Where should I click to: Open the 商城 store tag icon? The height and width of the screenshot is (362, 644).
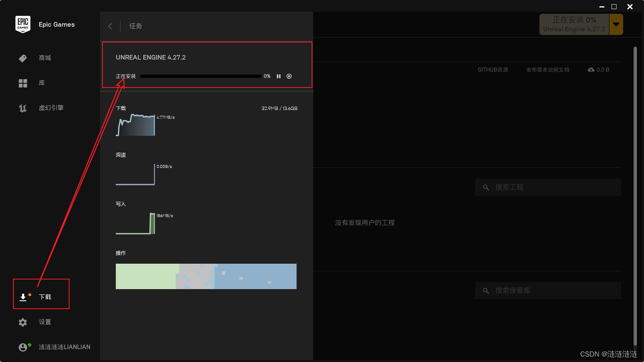[x=23, y=58]
